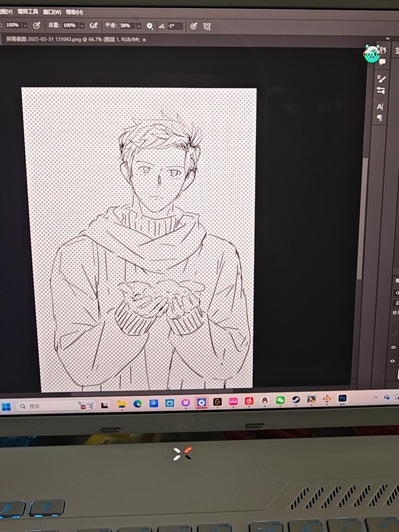Image resolution: width=399 pixels, height=532 pixels.
Task: Toggle pressure for size button
Action: click(194, 26)
